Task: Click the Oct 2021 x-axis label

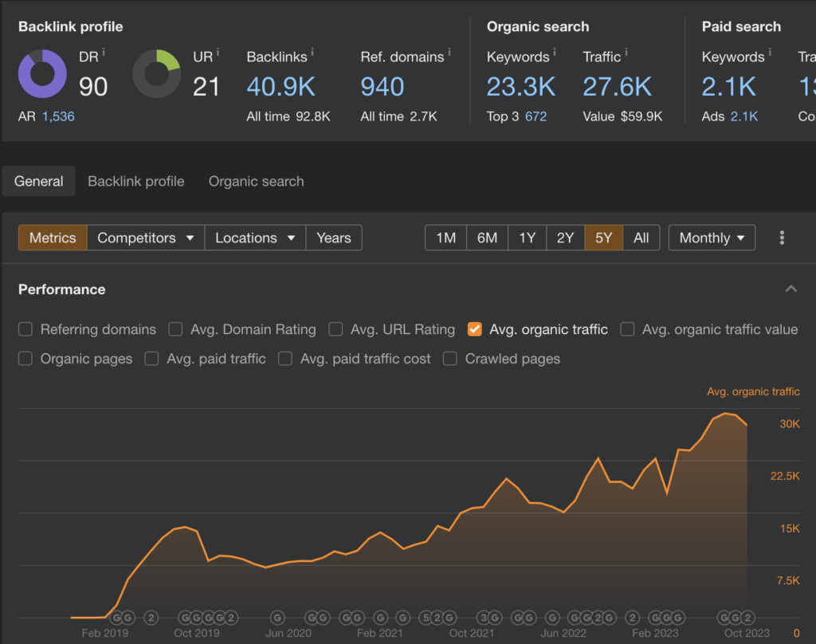Action: pos(472,633)
